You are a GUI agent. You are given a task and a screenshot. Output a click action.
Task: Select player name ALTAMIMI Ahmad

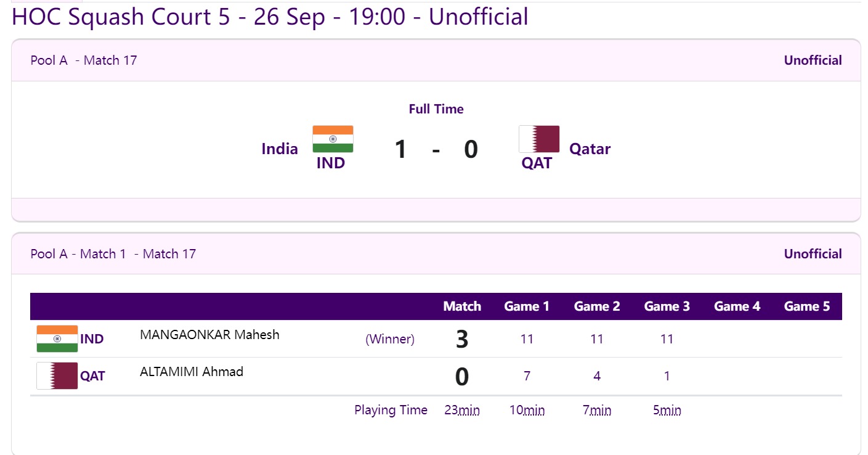click(192, 372)
